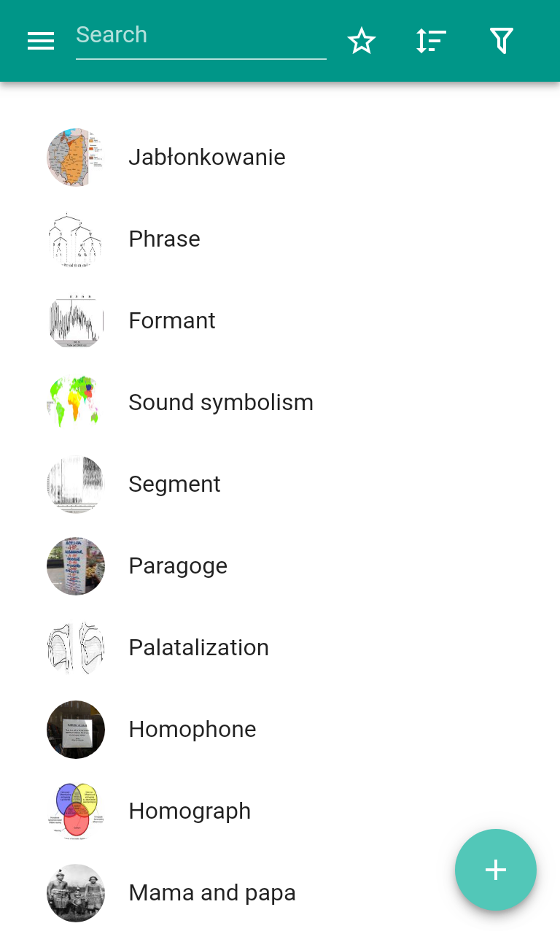560x934 pixels.
Task: Tap the add new item plus button
Action: pos(496,870)
